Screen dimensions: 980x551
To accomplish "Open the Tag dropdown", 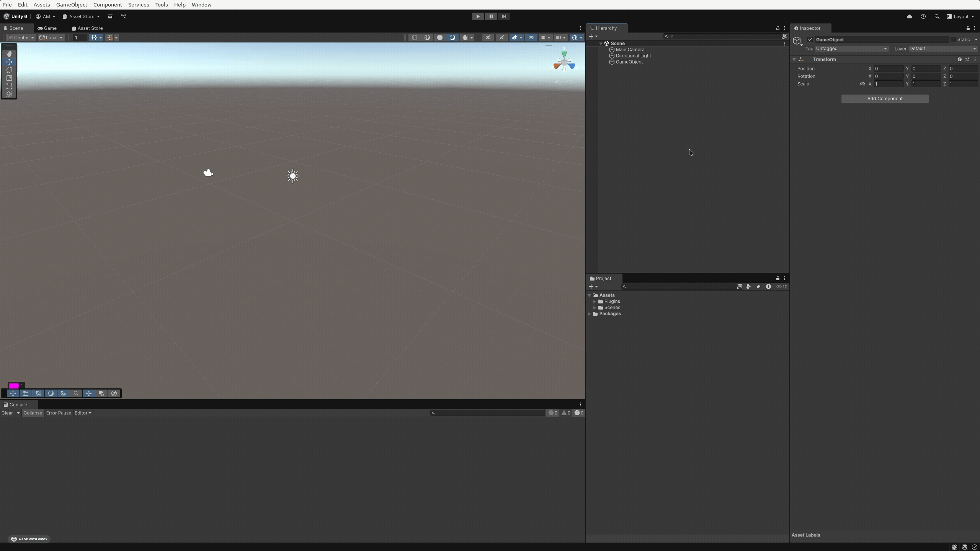I will 851,49.
